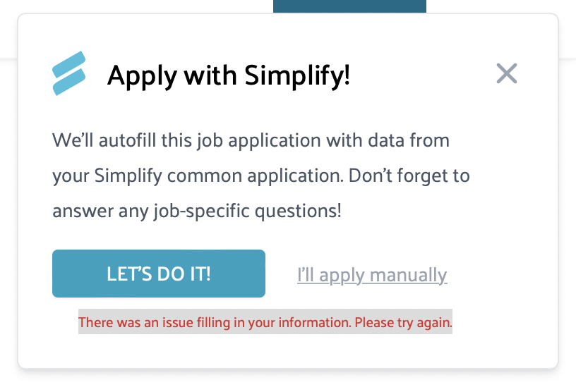Image resolution: width=576 pixels, height=392 pixels.
Task: Click the word "Apply" in the heading
Action: pos(138,75)
